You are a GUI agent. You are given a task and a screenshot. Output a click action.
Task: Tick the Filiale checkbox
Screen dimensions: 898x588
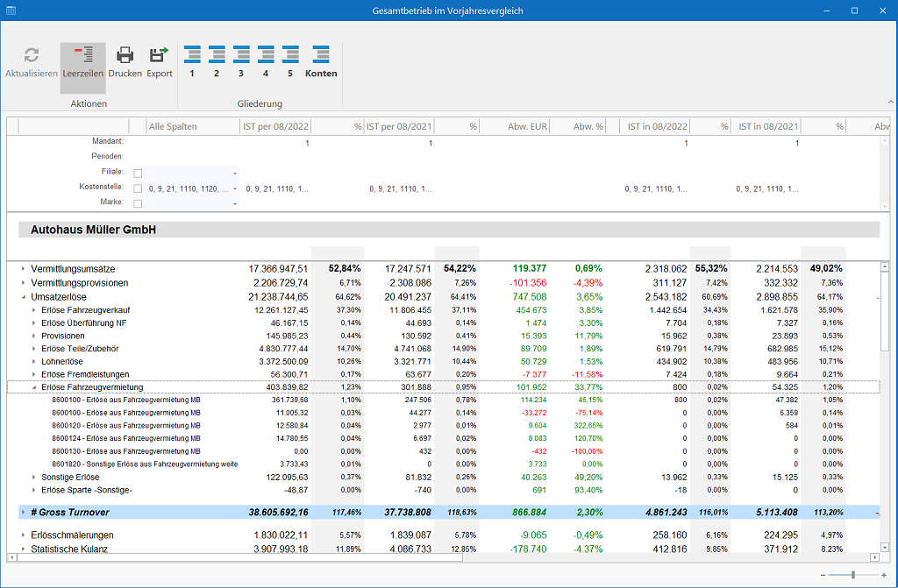coord(138,174)
